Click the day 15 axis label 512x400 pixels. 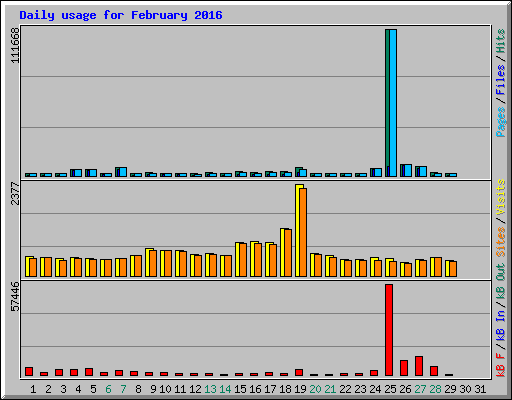point(240,389)
